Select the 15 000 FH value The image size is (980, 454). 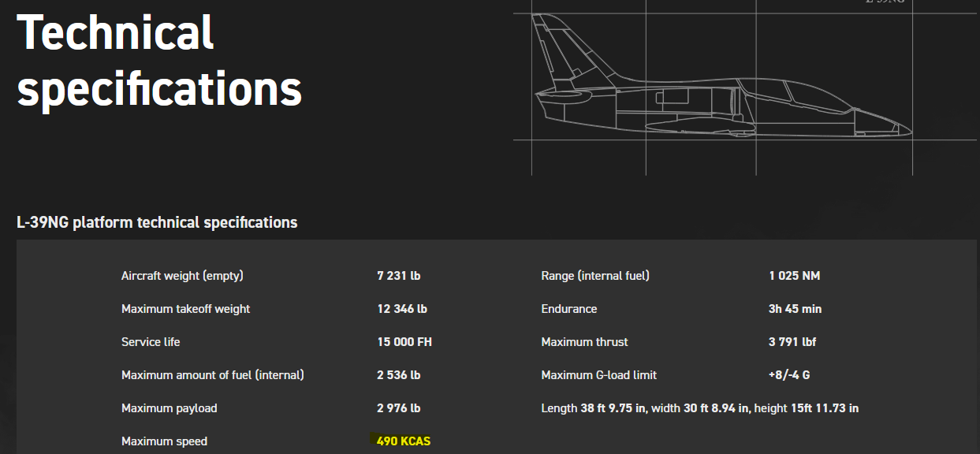(x=404, y=342)
